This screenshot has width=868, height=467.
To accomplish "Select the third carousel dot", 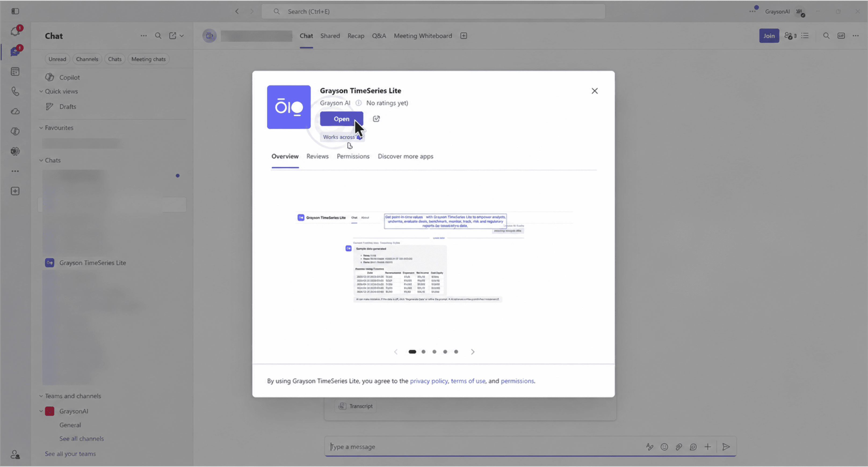I will pos(434,352).
